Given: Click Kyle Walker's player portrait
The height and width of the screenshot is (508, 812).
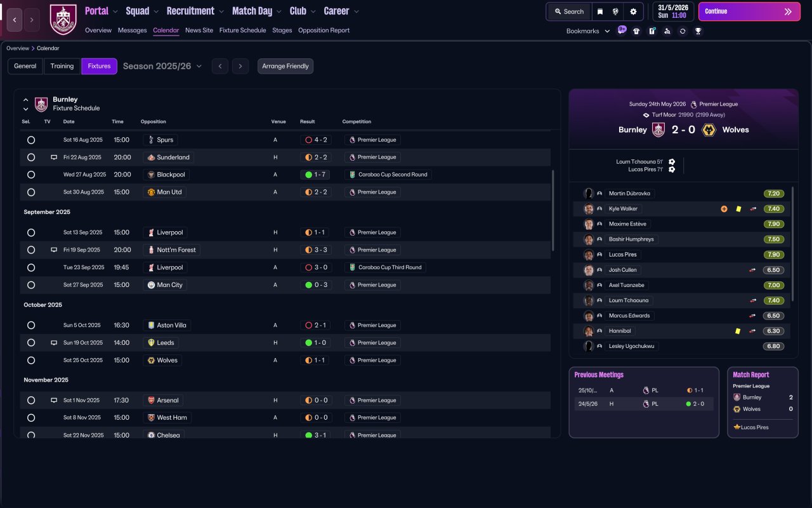Looking at the screenshot, I should tap(589, 209).
